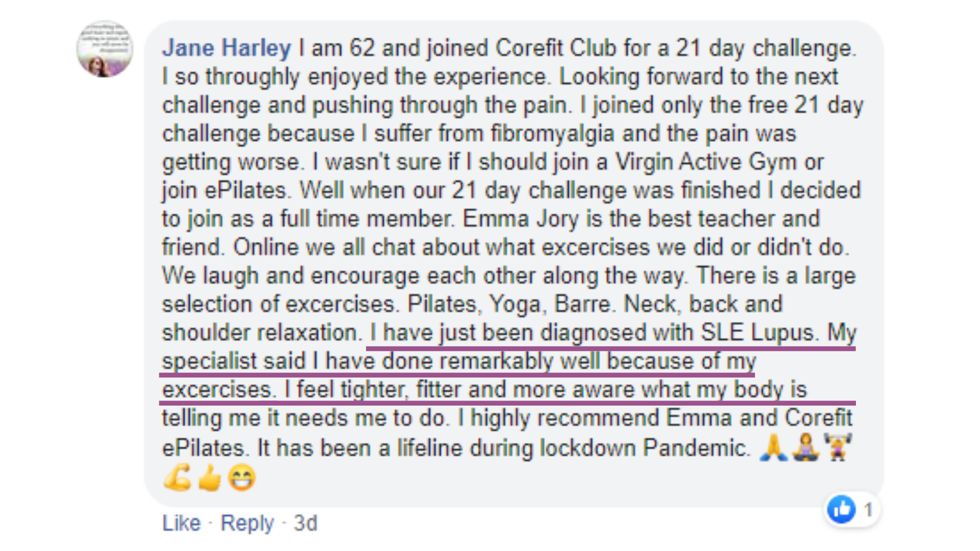Select the grinning face emoji
The image size is (980, 551).
tap(242, 478)
